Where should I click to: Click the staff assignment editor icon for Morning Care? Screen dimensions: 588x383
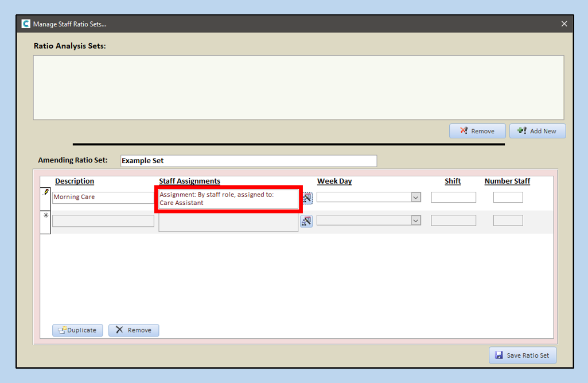[x=307, y=198]
